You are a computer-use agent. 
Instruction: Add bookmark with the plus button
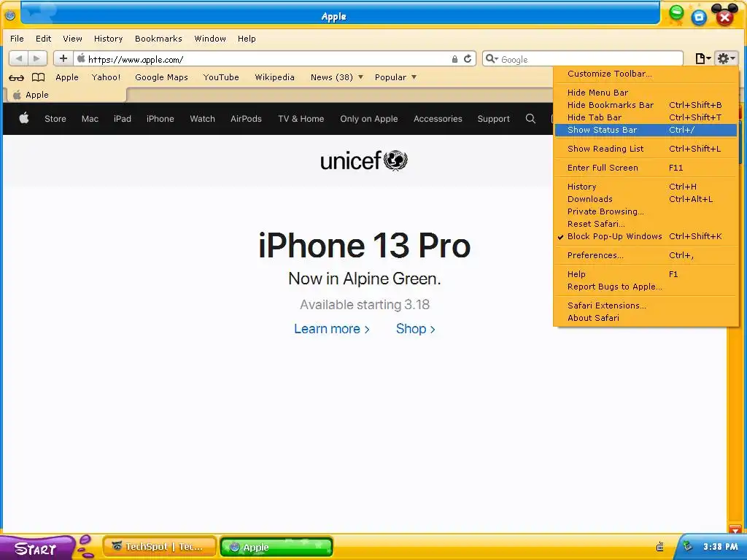(x=63, y=58)
